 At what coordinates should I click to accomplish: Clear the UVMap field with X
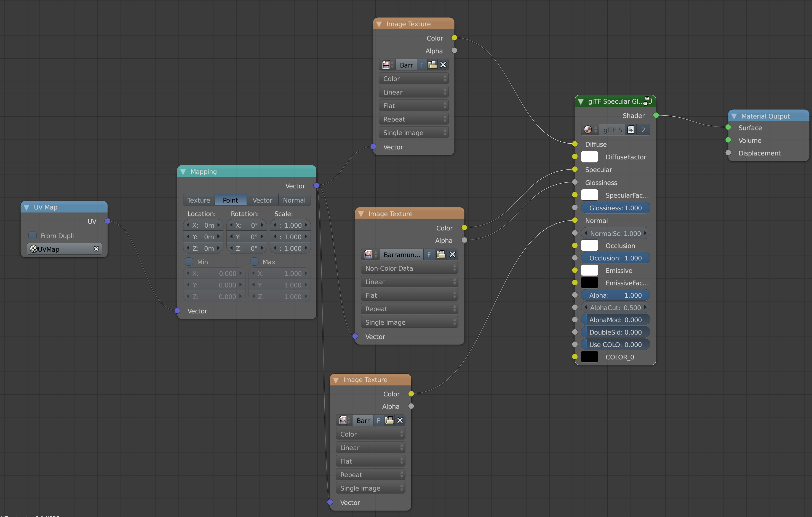(96, 249)
